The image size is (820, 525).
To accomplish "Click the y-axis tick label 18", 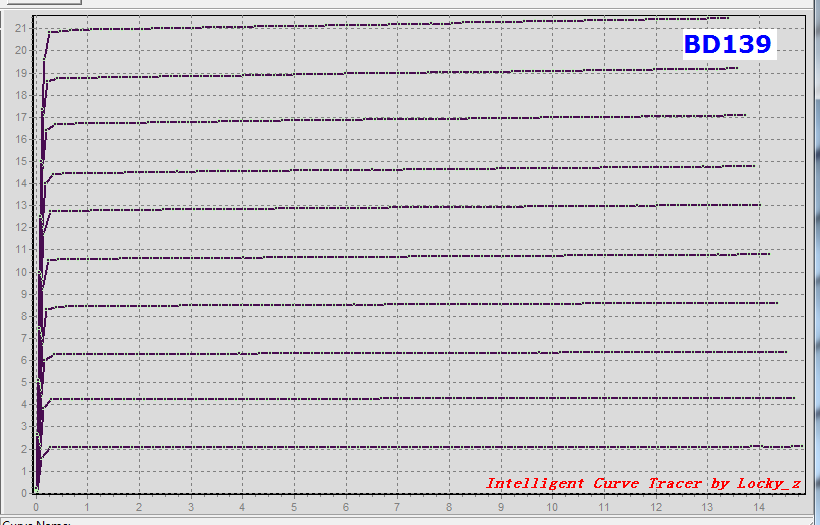I will pyautogui.click(x=20, y=95).
